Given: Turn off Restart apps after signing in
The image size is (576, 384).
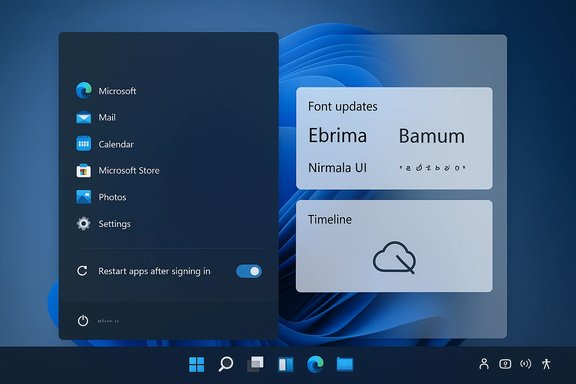Looking at the screenshot, I should [249, 271].
